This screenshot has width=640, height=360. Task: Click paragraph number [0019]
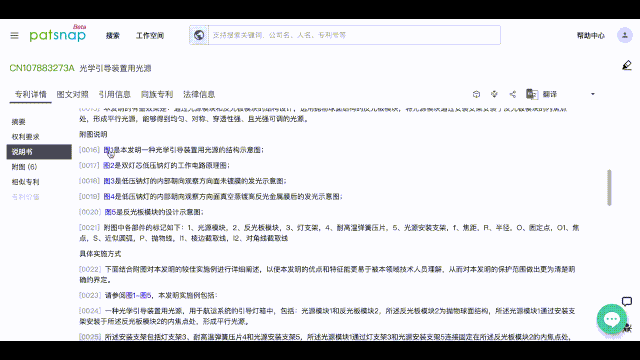coord(89,196)
